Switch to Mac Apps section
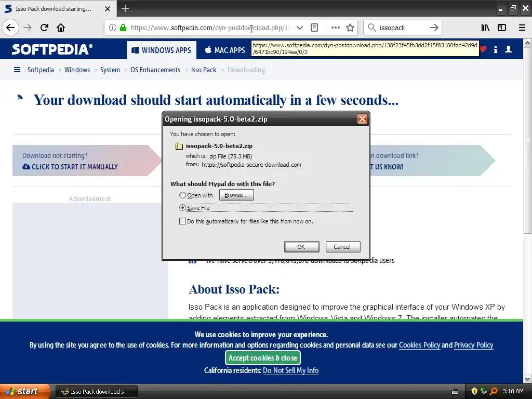This screenshot has height=399, width=532. (x=225, y=50)
